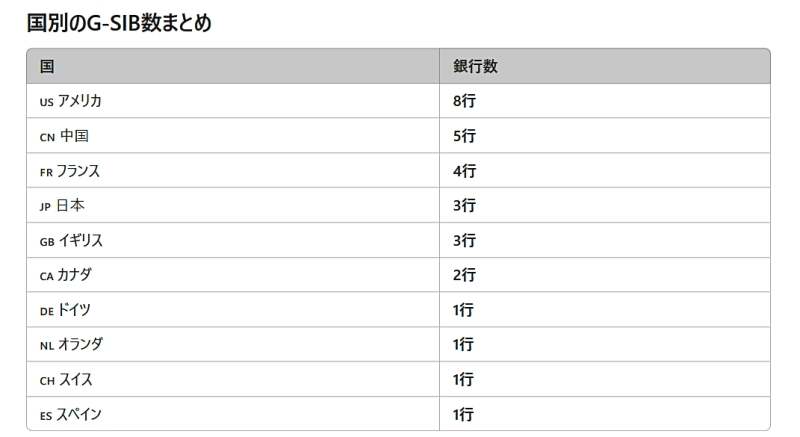Click the 銀行数 column header

475,66
